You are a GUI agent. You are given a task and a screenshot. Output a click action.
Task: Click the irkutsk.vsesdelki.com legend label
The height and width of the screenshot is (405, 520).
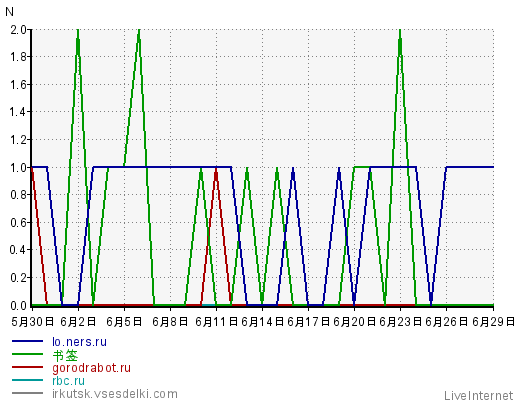coord(115,394)
